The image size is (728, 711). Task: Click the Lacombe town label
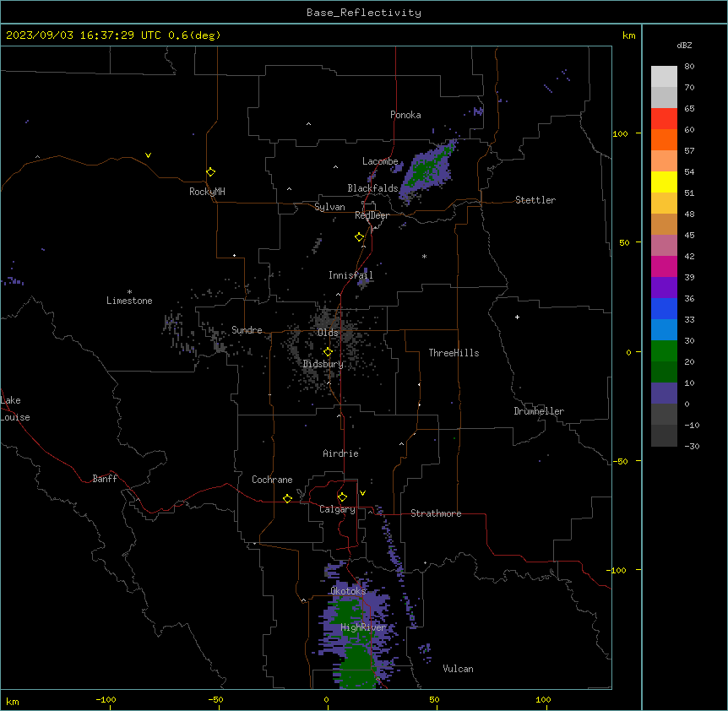380,161
